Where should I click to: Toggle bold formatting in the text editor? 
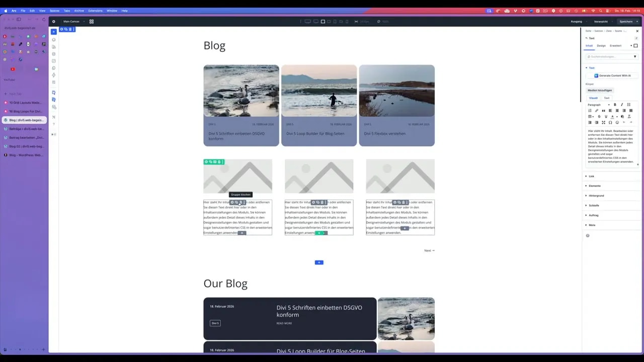coord(615,105)
